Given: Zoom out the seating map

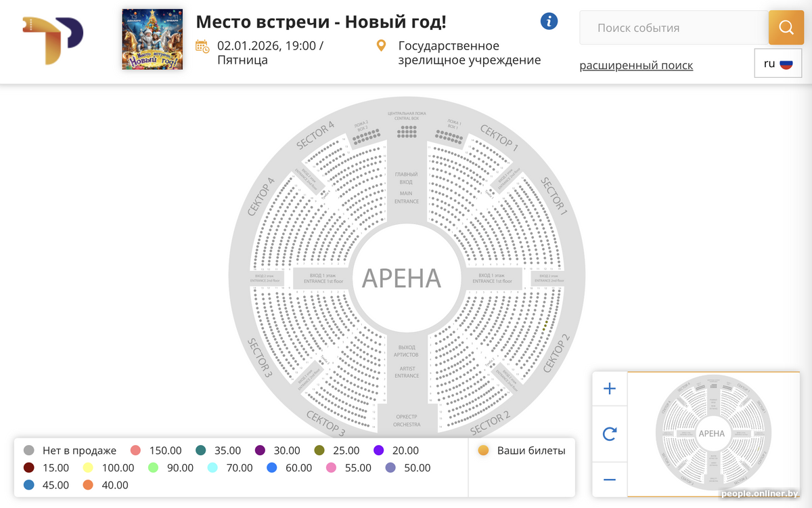Looking at the screenshot, I should pyautogui.click(x=610, y=480).
